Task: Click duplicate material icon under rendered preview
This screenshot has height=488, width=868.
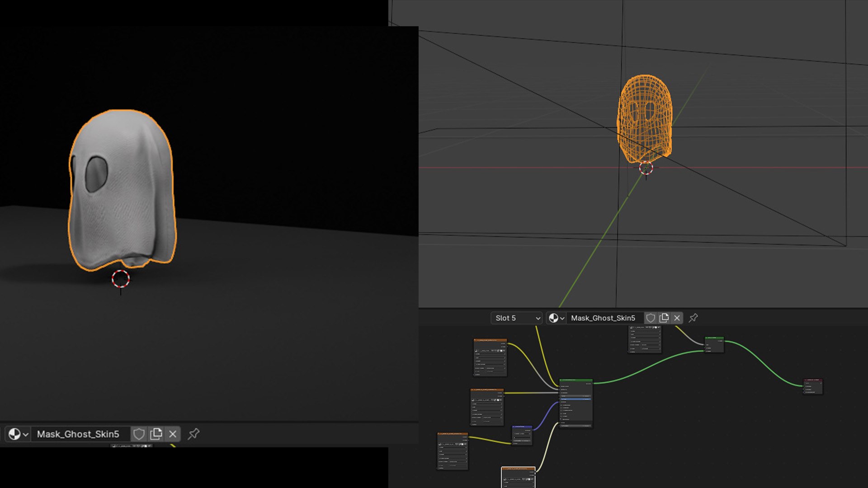Action: coord(156,434)
